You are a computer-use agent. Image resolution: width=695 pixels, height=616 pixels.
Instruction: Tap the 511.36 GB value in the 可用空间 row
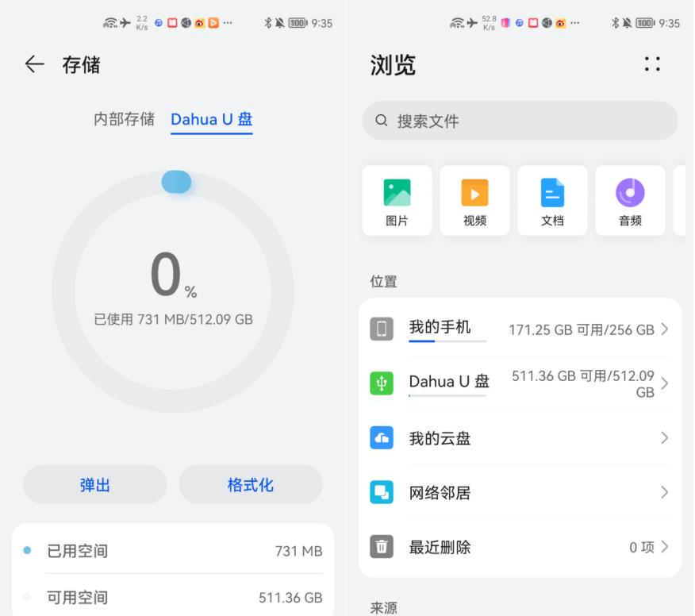click(x=290, y=598)
